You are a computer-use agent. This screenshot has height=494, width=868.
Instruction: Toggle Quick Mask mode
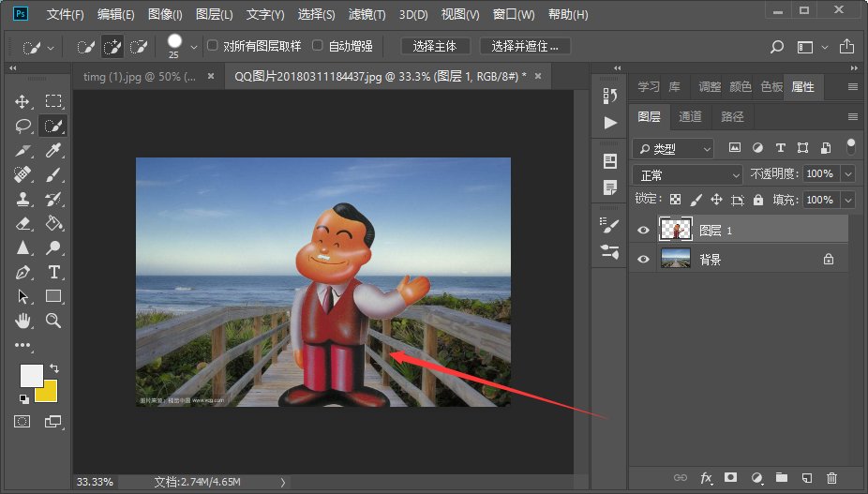point(22,422)
